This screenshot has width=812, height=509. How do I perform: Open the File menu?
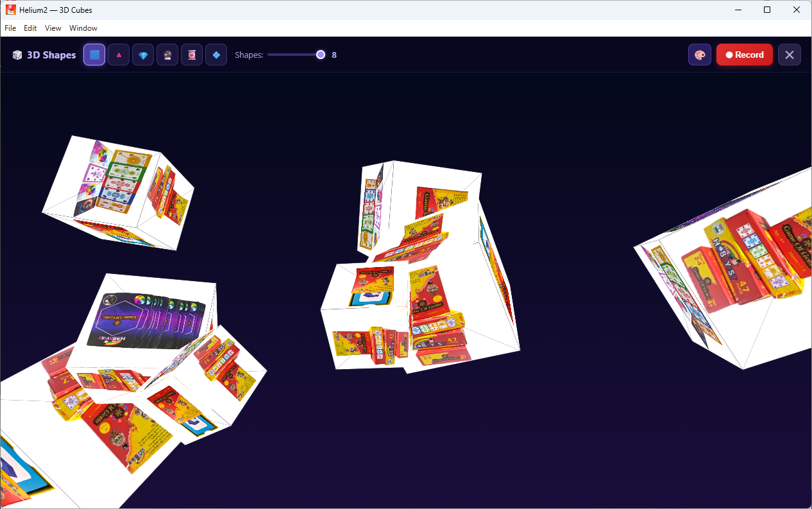10,28
